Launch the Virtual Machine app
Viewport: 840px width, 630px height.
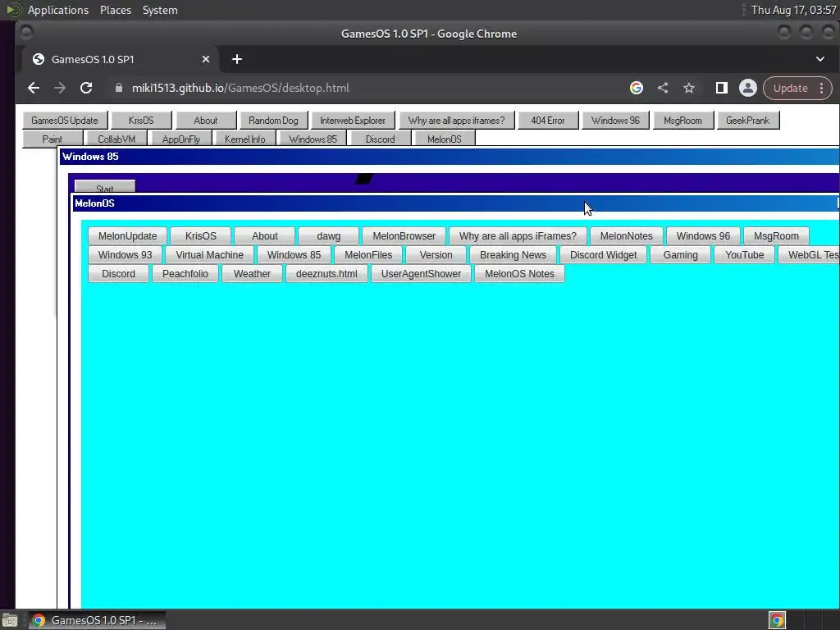pyautogui.click(x=209, y=254)
